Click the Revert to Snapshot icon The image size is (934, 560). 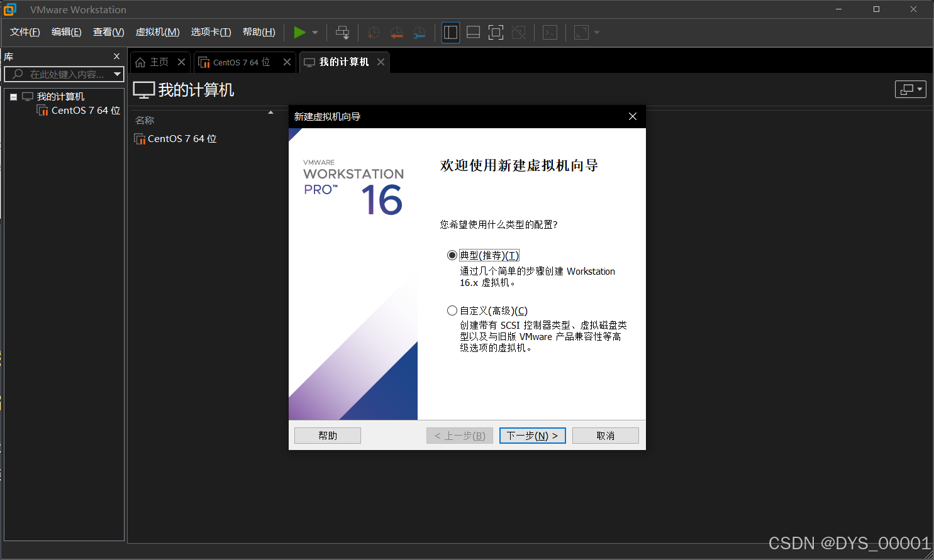click(x=396, y=33)
